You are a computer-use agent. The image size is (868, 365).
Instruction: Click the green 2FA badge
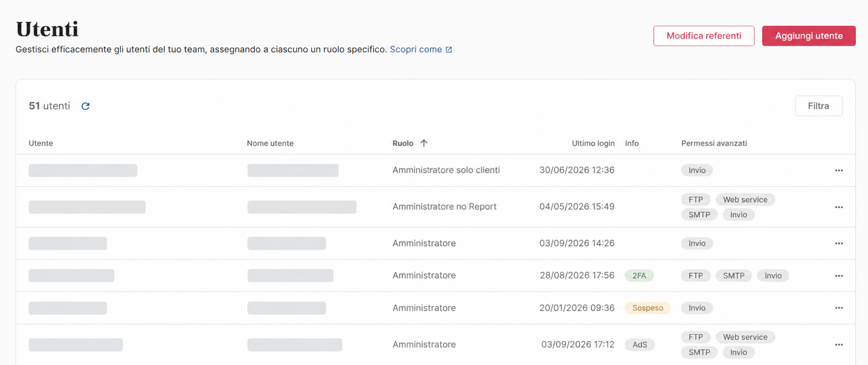[x=639, y=276]
